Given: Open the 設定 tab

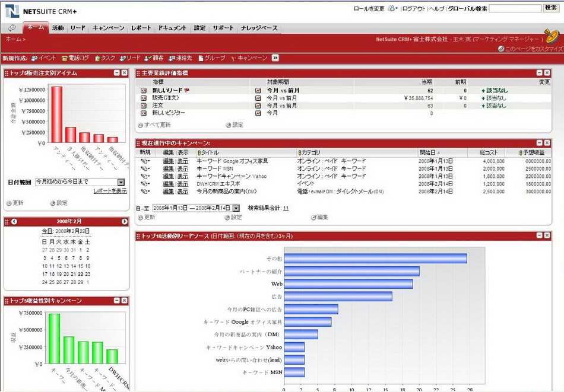Looking at the screenshot, I should point(199,28).
